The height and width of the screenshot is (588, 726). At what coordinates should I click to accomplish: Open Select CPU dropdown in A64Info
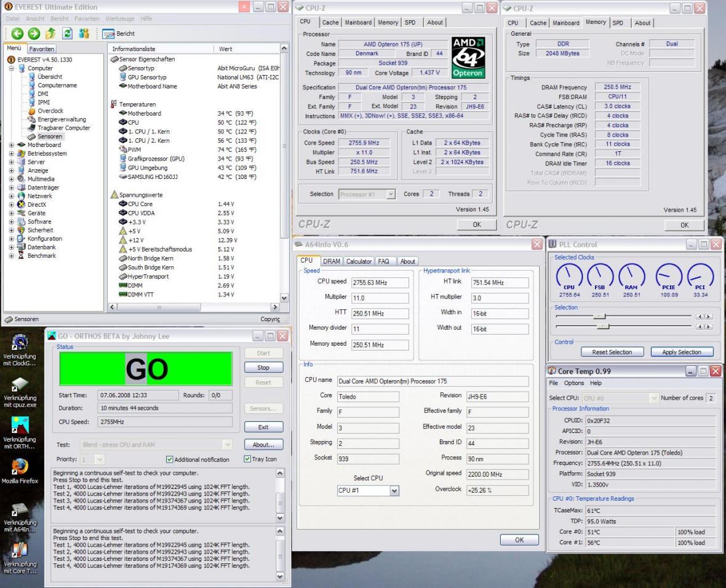click(394, 491)
